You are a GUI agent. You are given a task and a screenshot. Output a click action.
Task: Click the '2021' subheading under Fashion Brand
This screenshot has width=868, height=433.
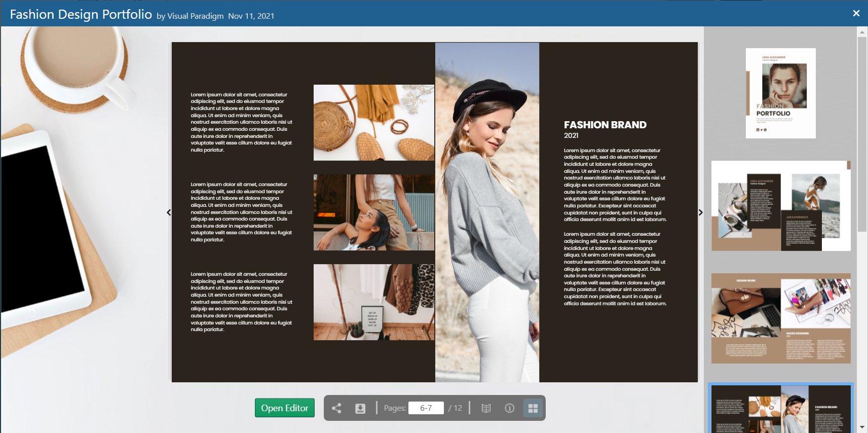click(x=571, y=135)
